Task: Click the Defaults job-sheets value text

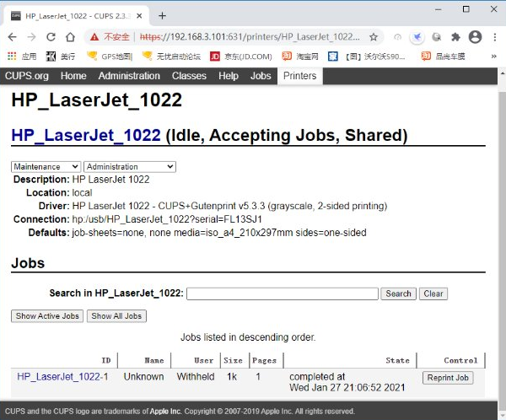Action: [x=219, y=233]
